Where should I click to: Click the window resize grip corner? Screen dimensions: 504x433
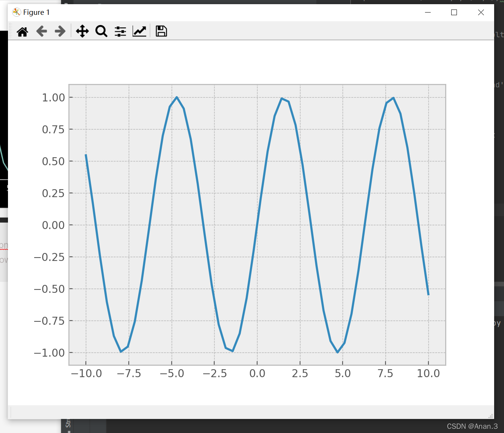pos(491,416)
